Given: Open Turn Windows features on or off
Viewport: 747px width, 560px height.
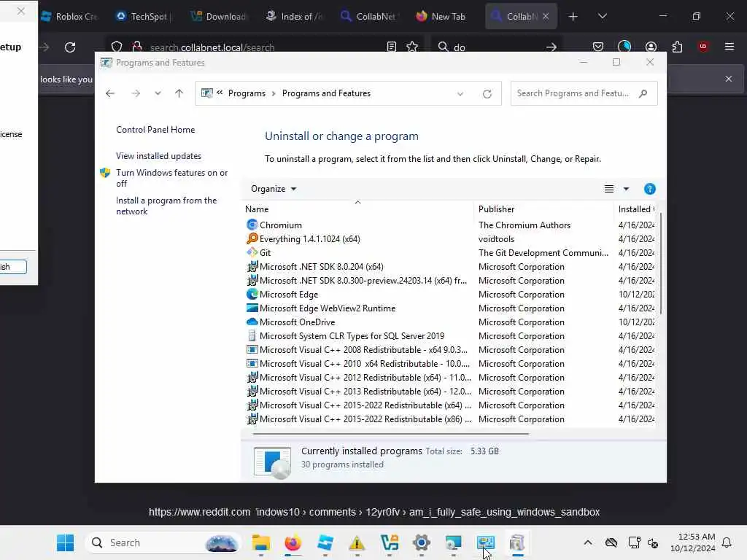Looking at the screenshot, I should [x=172, y=178].
